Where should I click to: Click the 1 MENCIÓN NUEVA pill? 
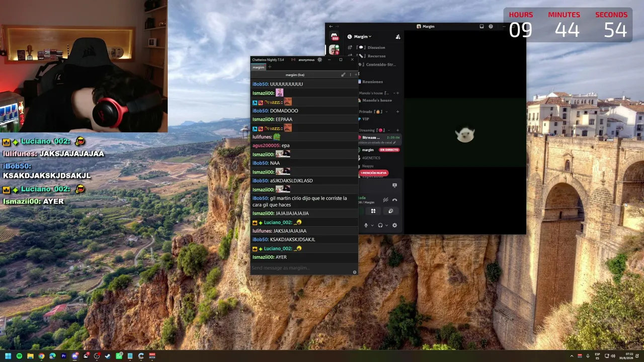(374, 173)
